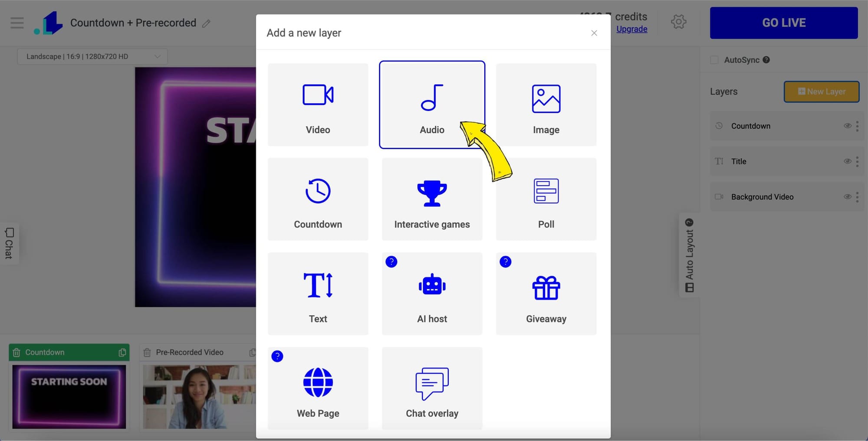The width and height of the screenshot is (868, 441).
Task: Pick the Image layer tile
Action: pos(546,105)
